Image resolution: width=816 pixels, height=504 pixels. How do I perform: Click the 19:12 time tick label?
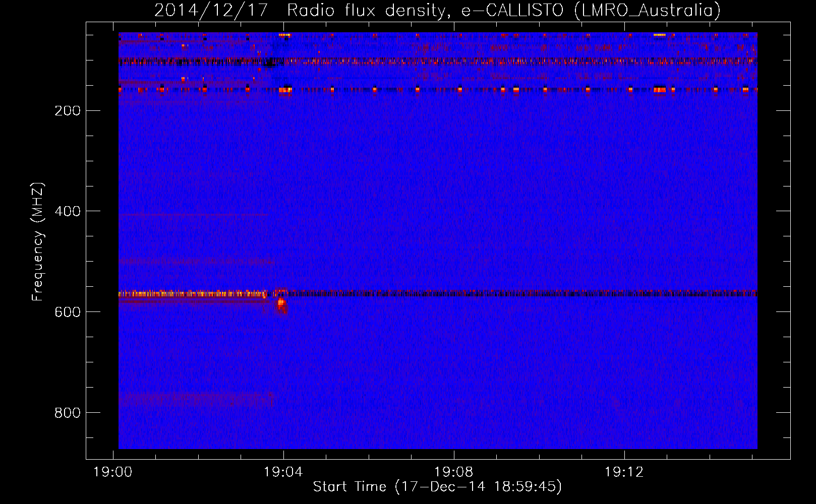624,472
